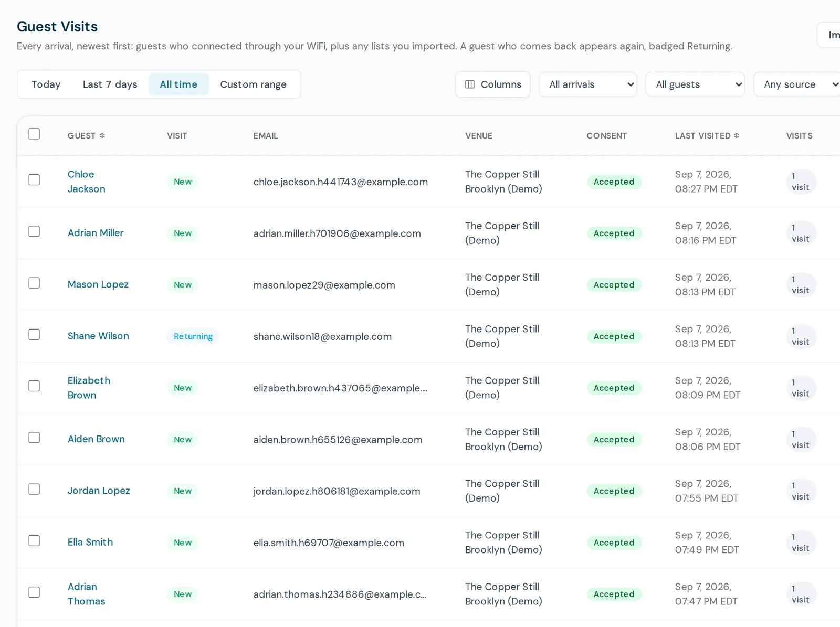Open Chloe Jackson guest profile

click(86, 182)
